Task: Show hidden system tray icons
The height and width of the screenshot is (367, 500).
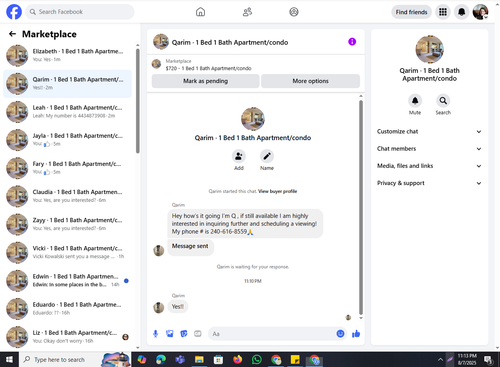Action: pyautogui.click(x=440, y=359)
